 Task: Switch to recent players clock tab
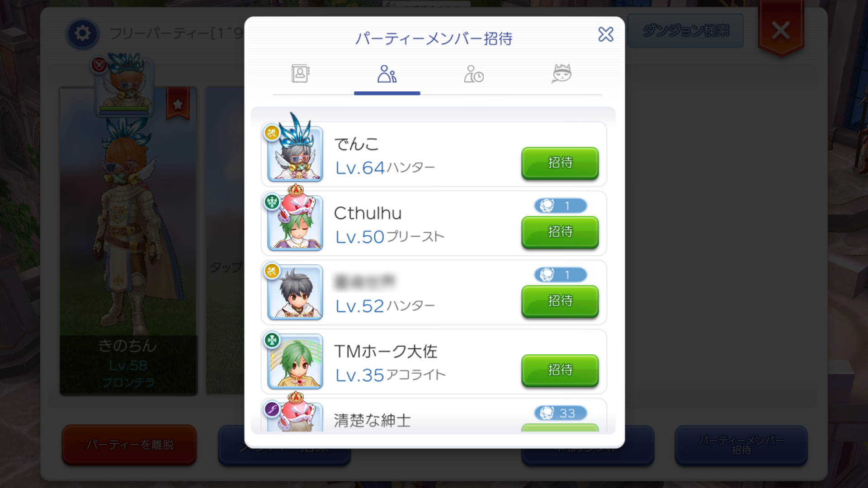point(474,74)
